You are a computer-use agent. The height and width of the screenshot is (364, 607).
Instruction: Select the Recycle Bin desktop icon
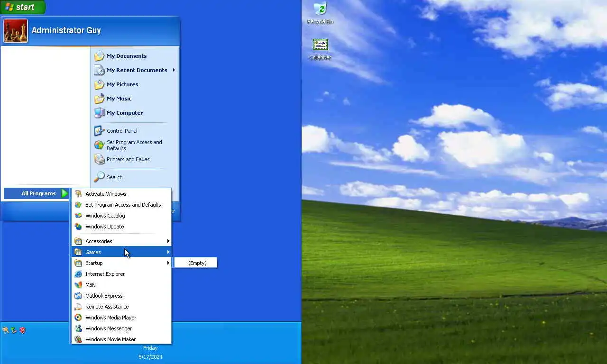coord(320,13)
